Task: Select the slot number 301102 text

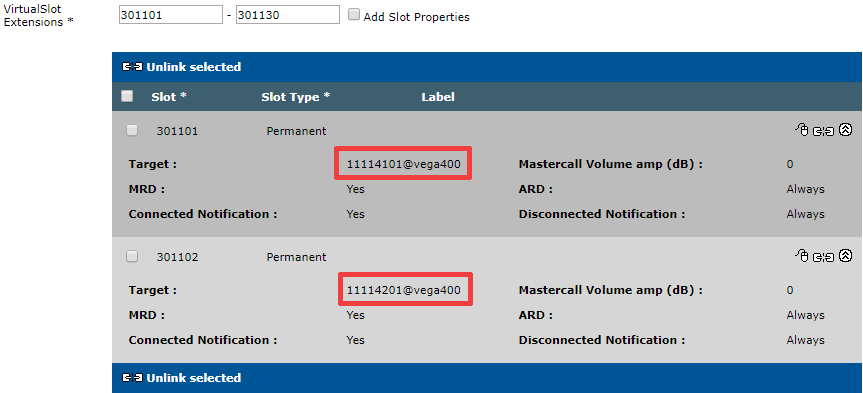Action: (177, 257)
